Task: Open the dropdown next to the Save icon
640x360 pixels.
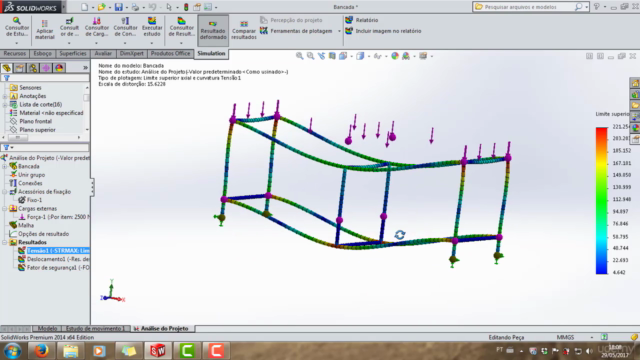Action: [x=126, y=7]
